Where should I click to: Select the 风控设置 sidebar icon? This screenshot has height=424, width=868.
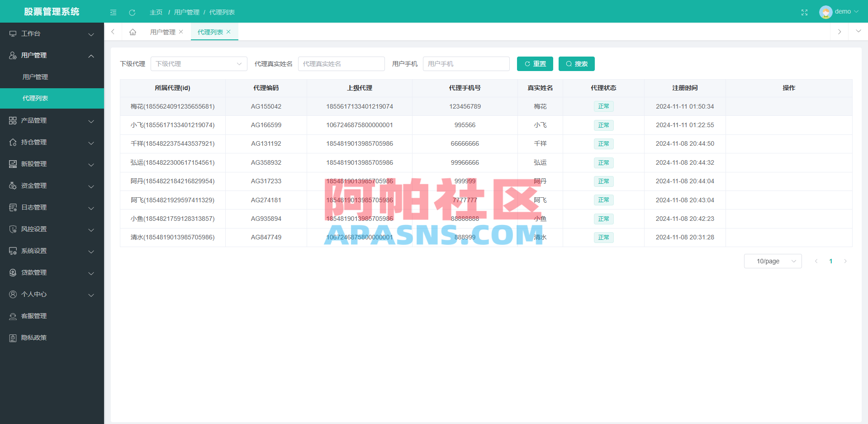tap(13, 229)
